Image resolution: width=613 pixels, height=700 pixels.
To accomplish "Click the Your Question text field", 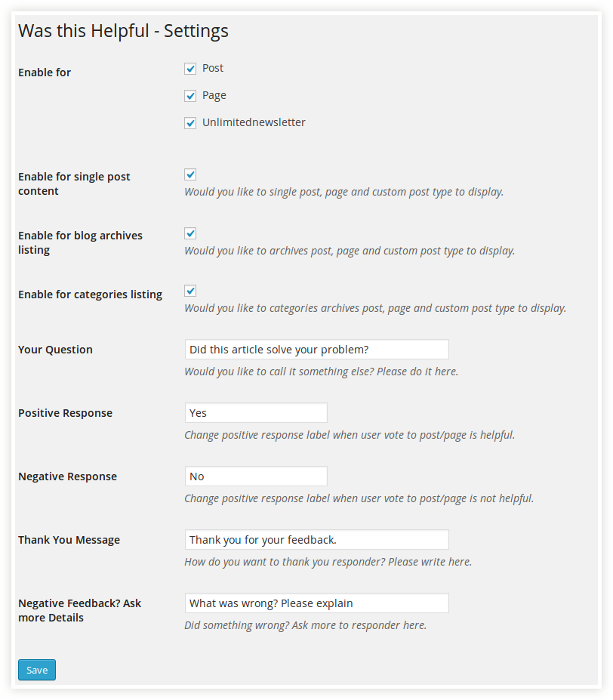I will (316, 349).
